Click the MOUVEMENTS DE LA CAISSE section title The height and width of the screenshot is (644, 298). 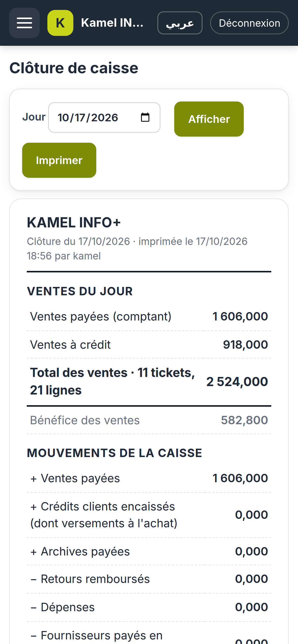(x=115, y=453)
